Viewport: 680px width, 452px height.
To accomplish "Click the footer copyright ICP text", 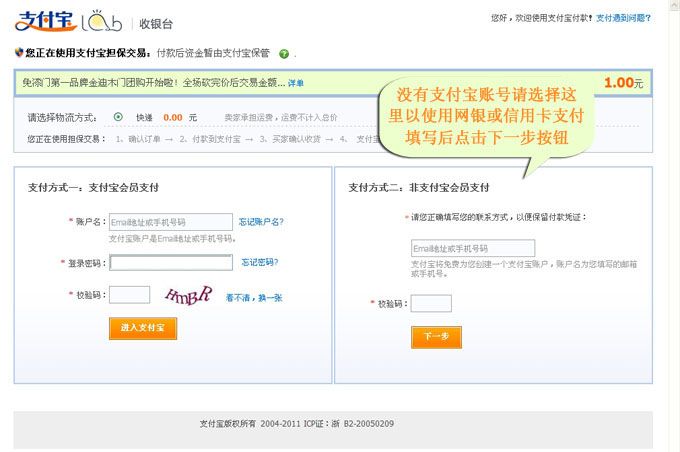I will pos(297,423).
